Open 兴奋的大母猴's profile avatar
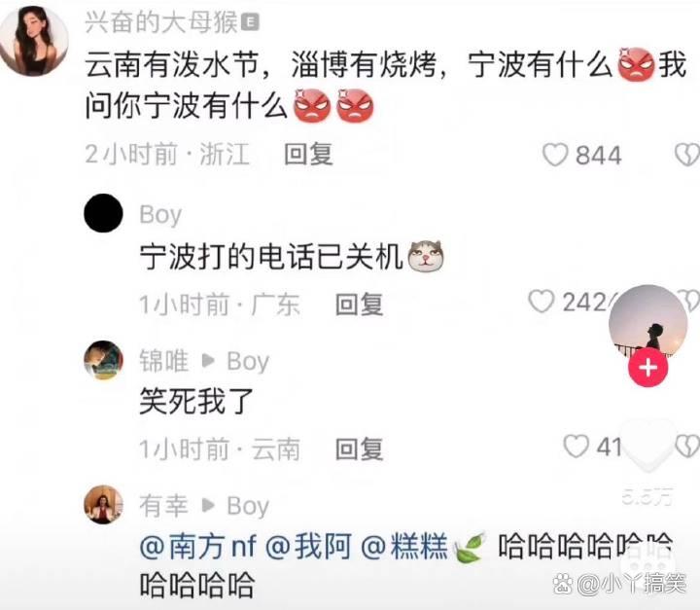This screenshot has height=610, width=700. pyautogui.click(x=33, y=41)
